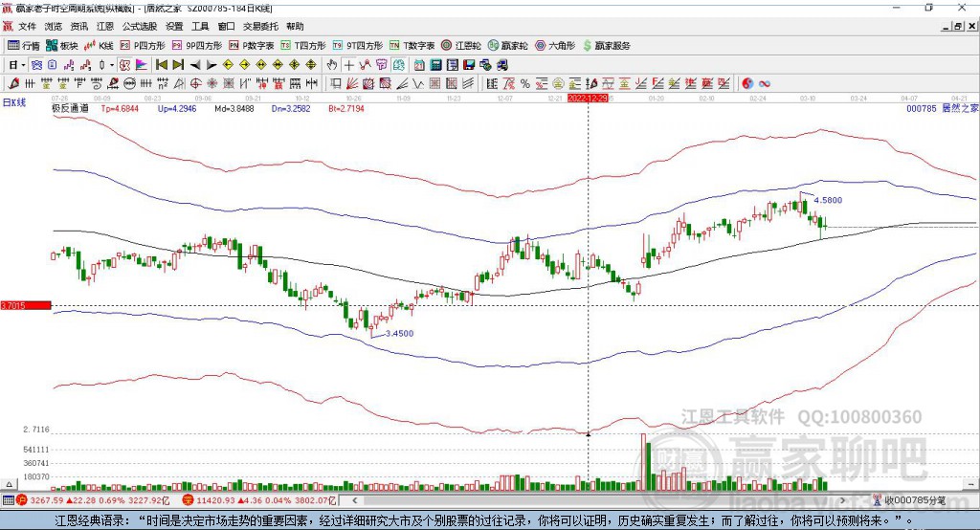
Task: Open 赢家服务 service link
Action: [606, 46]
